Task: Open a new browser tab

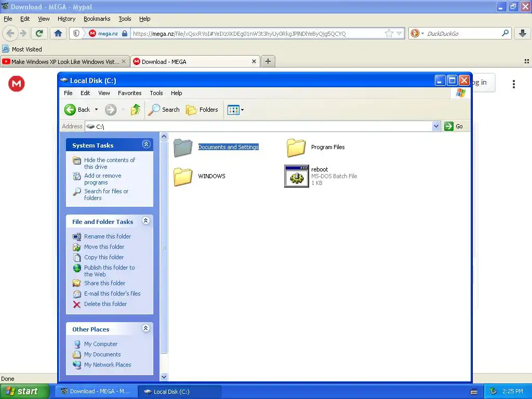Action: (x=268, y=61)
